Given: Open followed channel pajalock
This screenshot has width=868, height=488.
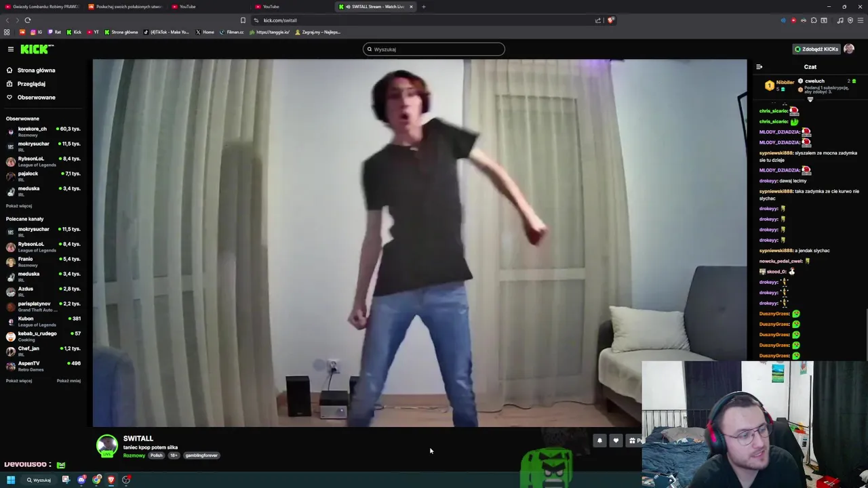Looking at the screenshot, I should (x=43, y=176).
